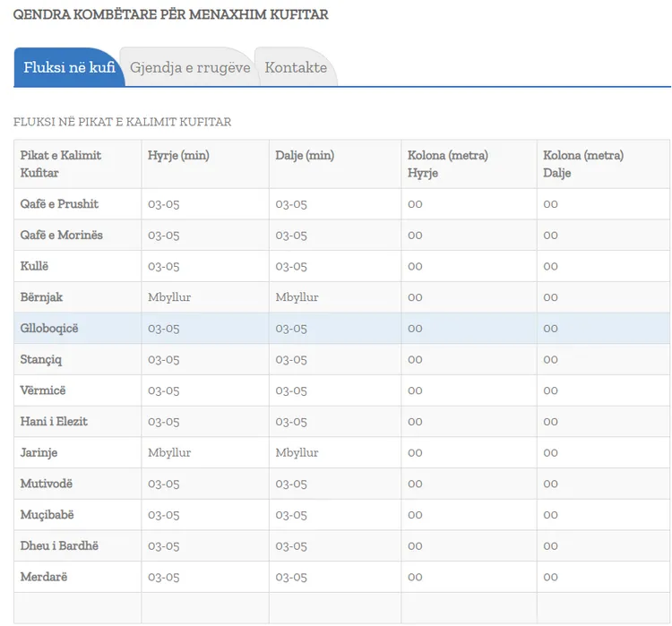The image size is (672, 626).
Task: Click Qafë e Prushit Kolona Hyrje value 00
Action: coord(415,204)
